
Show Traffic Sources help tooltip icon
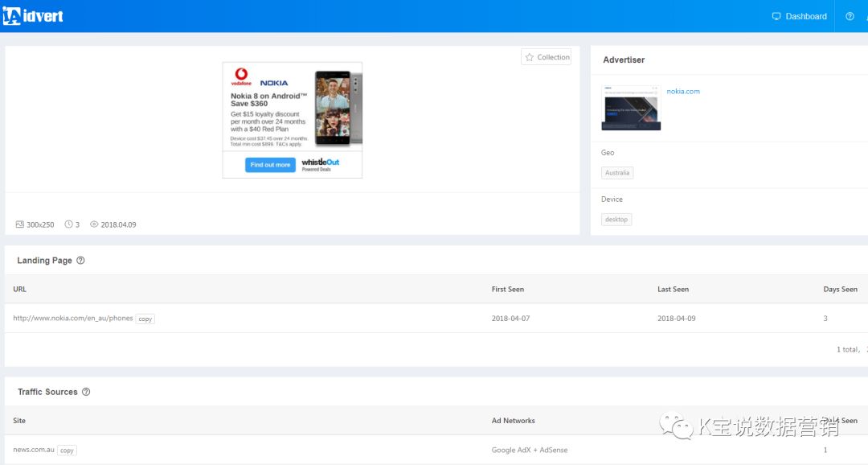(86, 392)
